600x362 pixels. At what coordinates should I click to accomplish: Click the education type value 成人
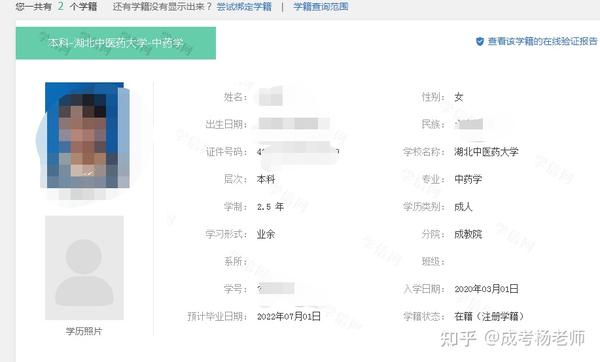coord(463,207)
